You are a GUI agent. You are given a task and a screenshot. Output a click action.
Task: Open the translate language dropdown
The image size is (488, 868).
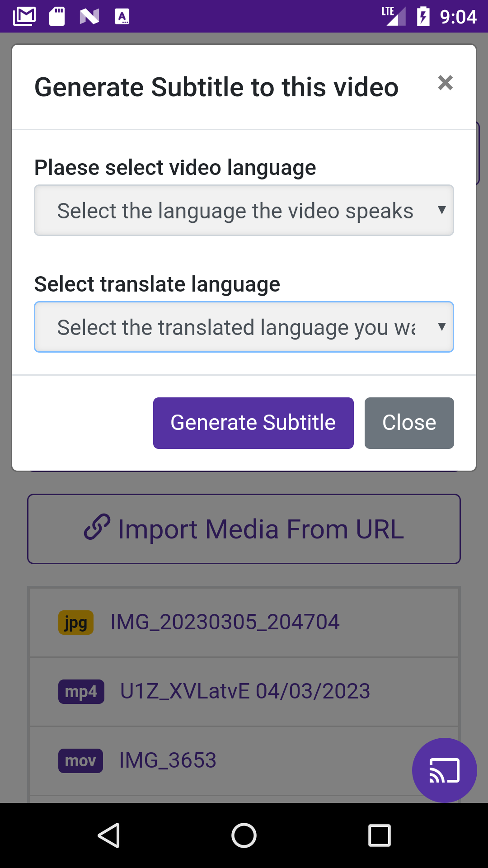point(235,327)
